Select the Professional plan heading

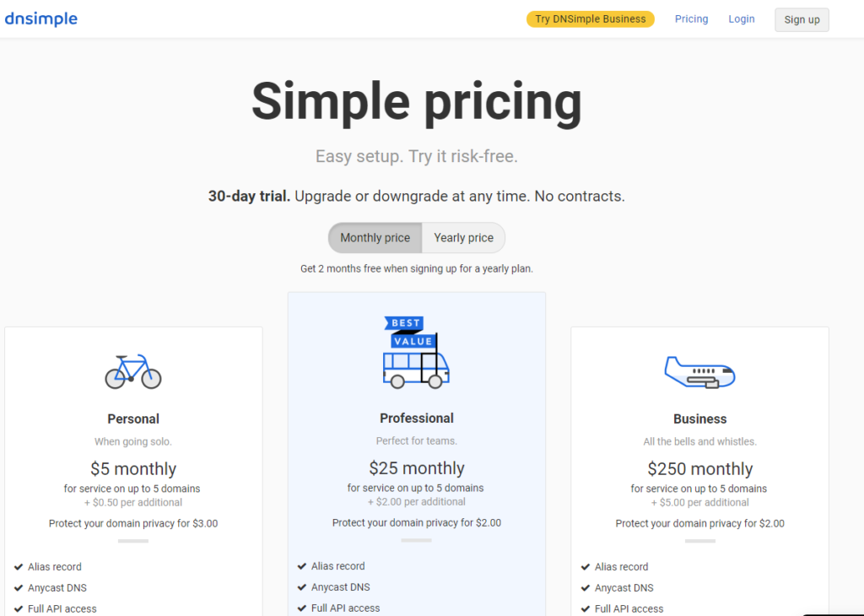coord(417,419)
